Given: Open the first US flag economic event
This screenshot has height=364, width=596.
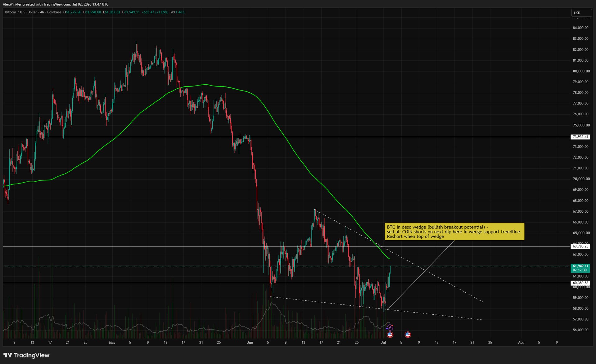Looking at the screenshot, I should coord(390,335).
